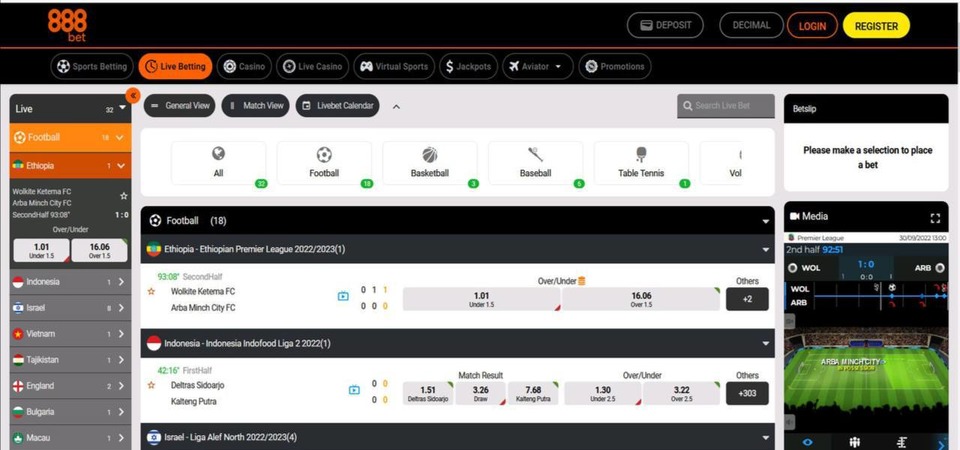
Task: Bet Under 2.5 at 1.30
Action: pos(602,393)
